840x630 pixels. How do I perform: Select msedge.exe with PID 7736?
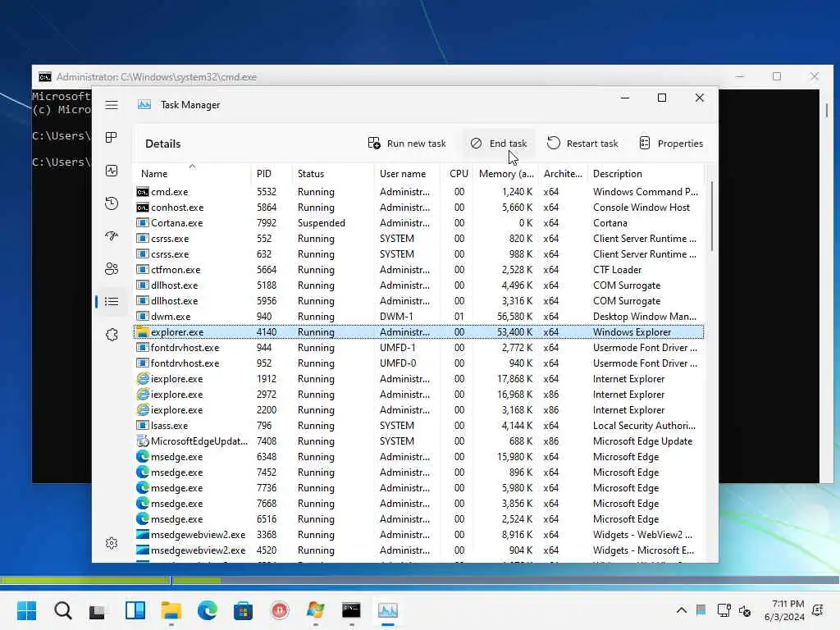(x=418, y=487)
